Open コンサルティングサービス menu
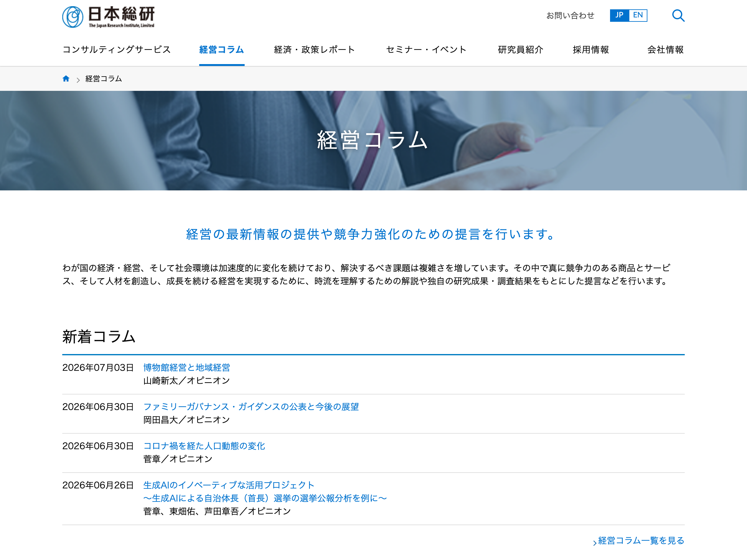 117,49
